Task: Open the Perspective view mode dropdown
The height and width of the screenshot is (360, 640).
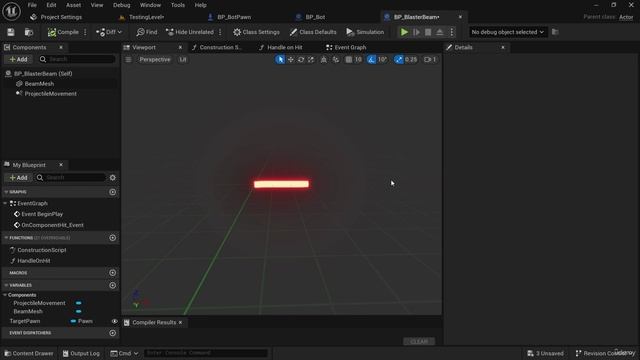Action: click(x=155, y=60)
